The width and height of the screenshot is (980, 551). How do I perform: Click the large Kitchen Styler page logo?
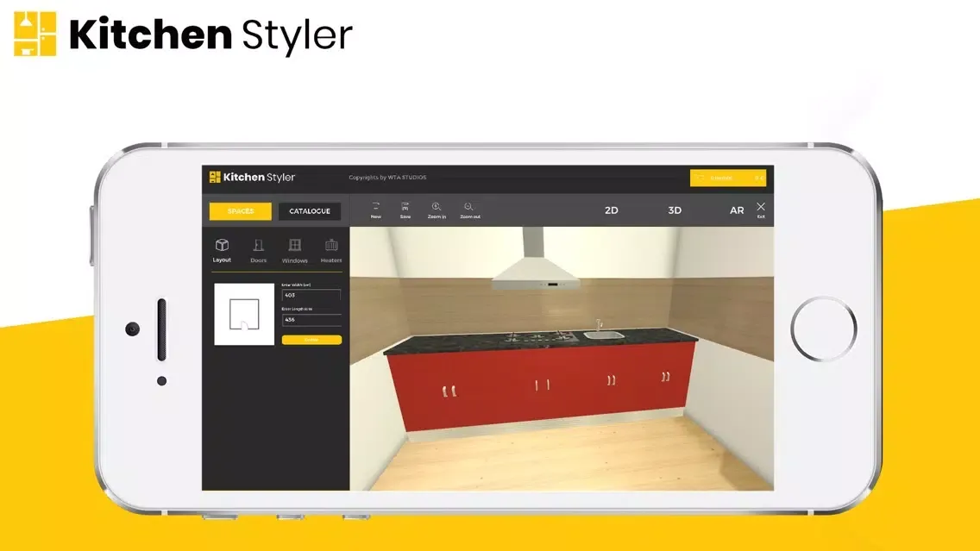coord(183,34)
